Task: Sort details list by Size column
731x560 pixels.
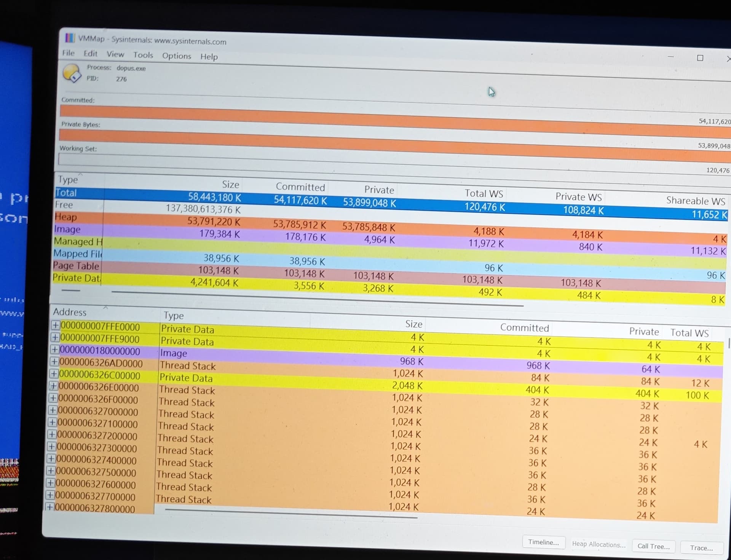Action: pos(414,324)
